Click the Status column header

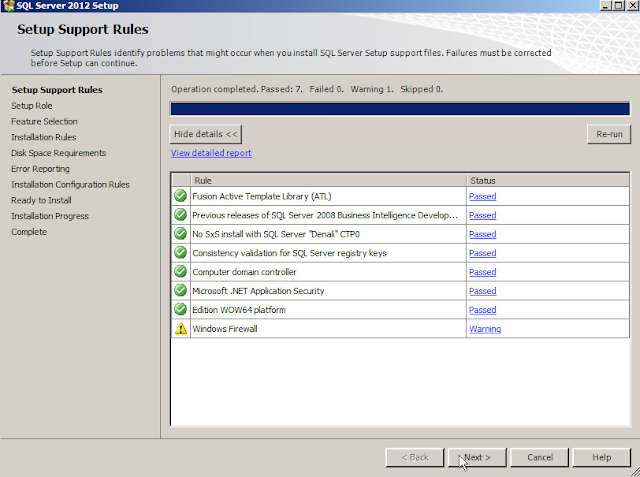pyautogui.click(x=548, y=180)
